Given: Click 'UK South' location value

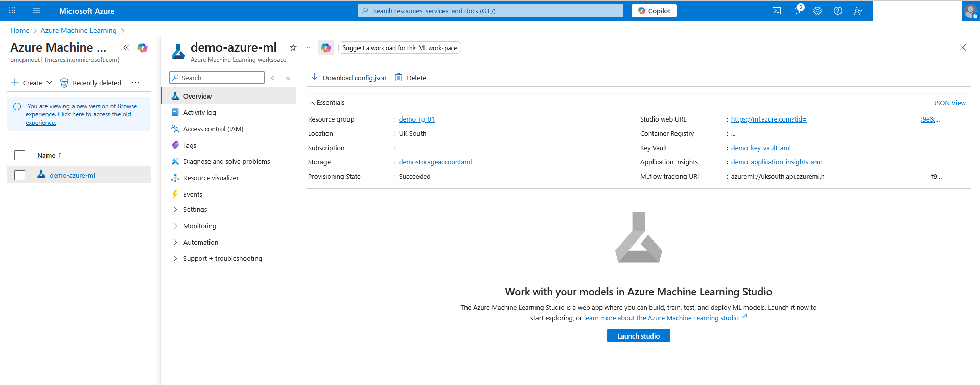Looking at the screenshot, I should coord(412,133).
